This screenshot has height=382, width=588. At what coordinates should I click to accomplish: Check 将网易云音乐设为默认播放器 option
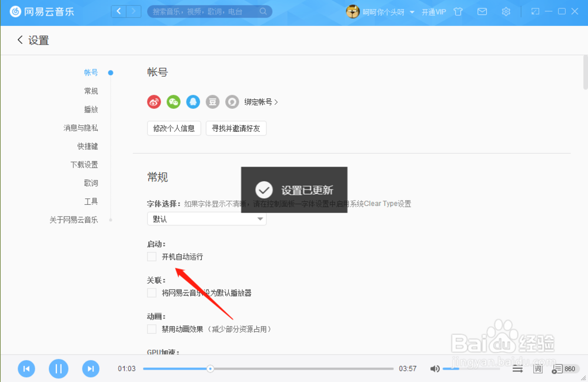pyautogui.click(x=152, y=293)
